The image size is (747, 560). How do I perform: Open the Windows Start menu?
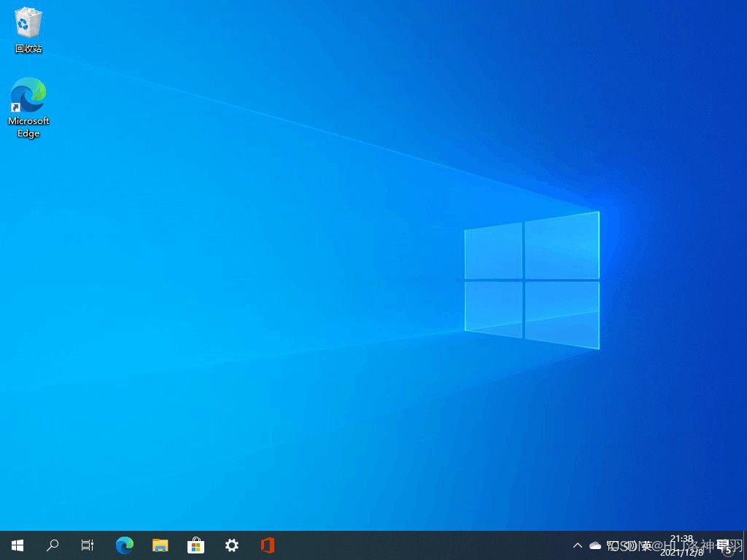(x=18, y=545)
